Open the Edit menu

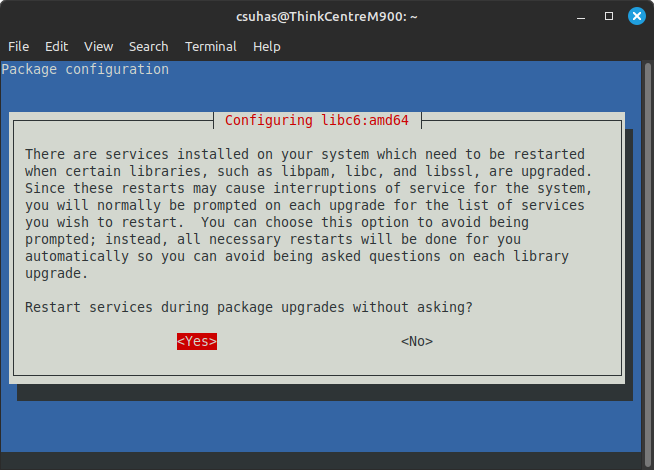tap(56, 46)
